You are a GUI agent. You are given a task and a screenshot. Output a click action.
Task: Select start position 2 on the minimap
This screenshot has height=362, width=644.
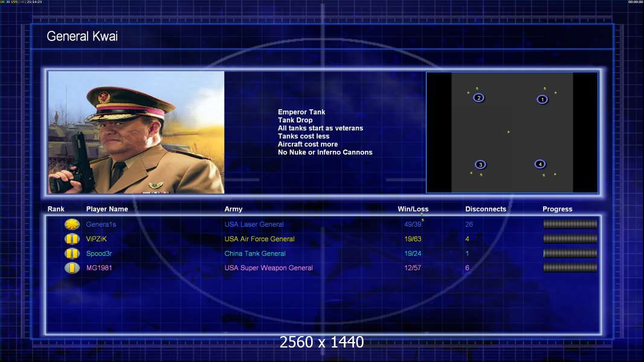pos(478,98)
